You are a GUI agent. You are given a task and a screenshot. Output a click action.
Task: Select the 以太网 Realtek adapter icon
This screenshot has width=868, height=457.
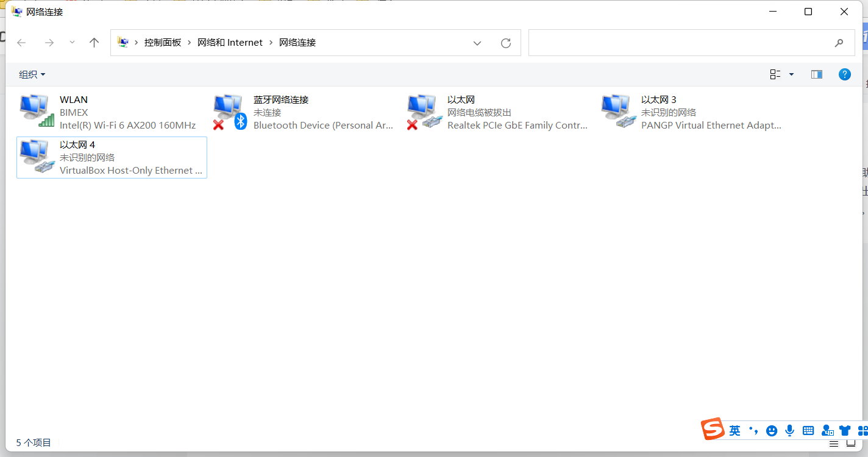[424, 112]
